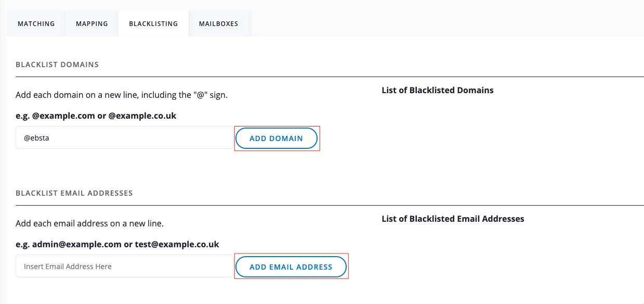Click the divider line under Blacklist Domains
The image size is (644, 304).
coord(330,77)
